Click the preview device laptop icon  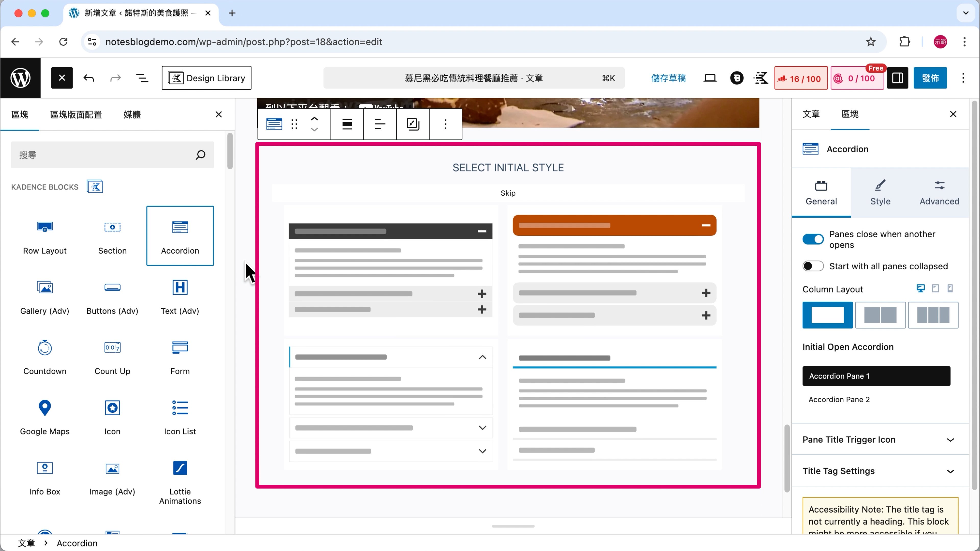coord(710,78)
